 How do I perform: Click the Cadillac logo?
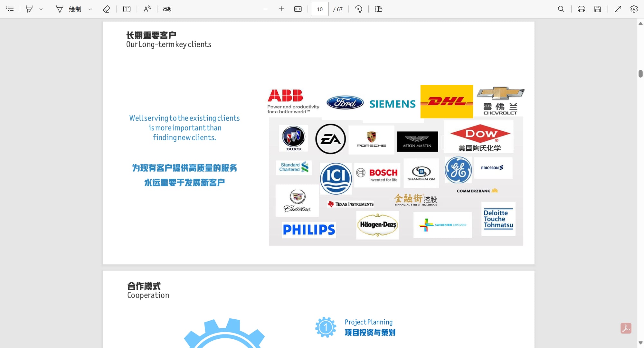click(x=297, y=201)
